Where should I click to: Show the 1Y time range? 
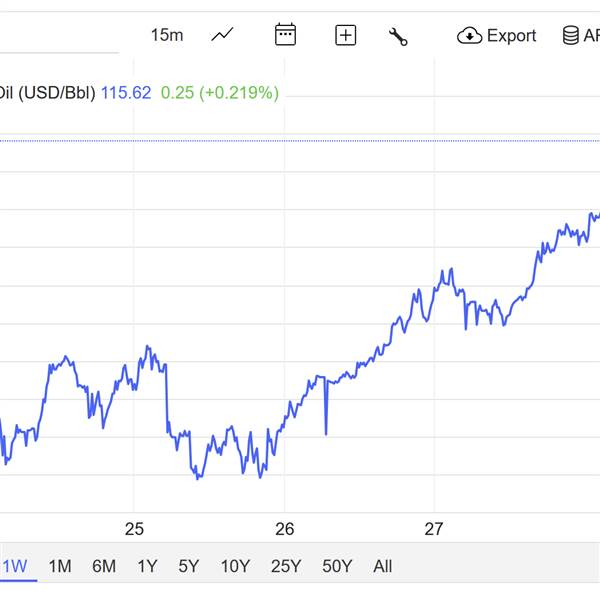(147, 566)
